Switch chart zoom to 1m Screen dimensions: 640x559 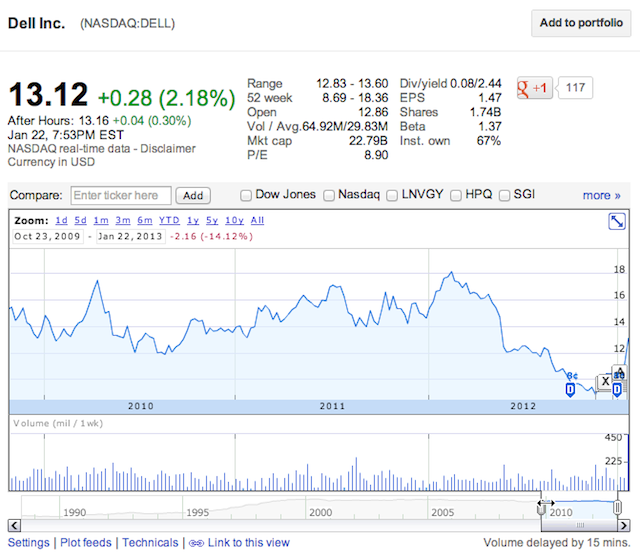click(101, 220)
